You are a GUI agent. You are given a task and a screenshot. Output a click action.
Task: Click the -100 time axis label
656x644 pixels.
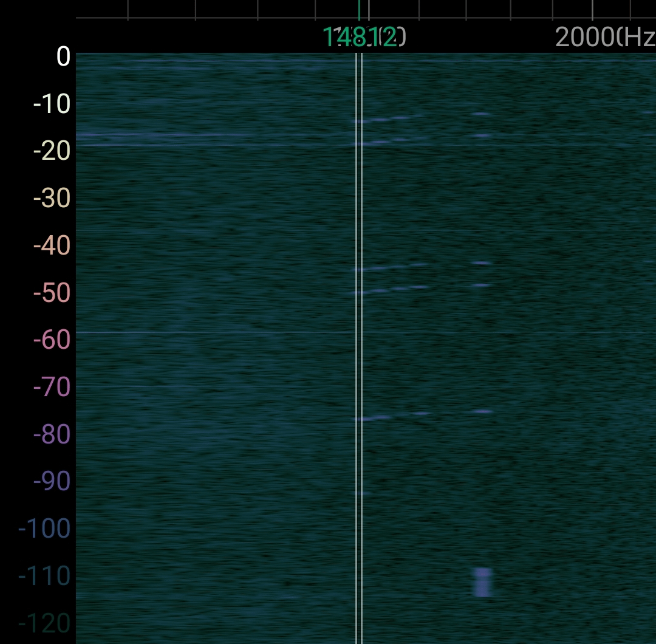(x=44, y=529)
